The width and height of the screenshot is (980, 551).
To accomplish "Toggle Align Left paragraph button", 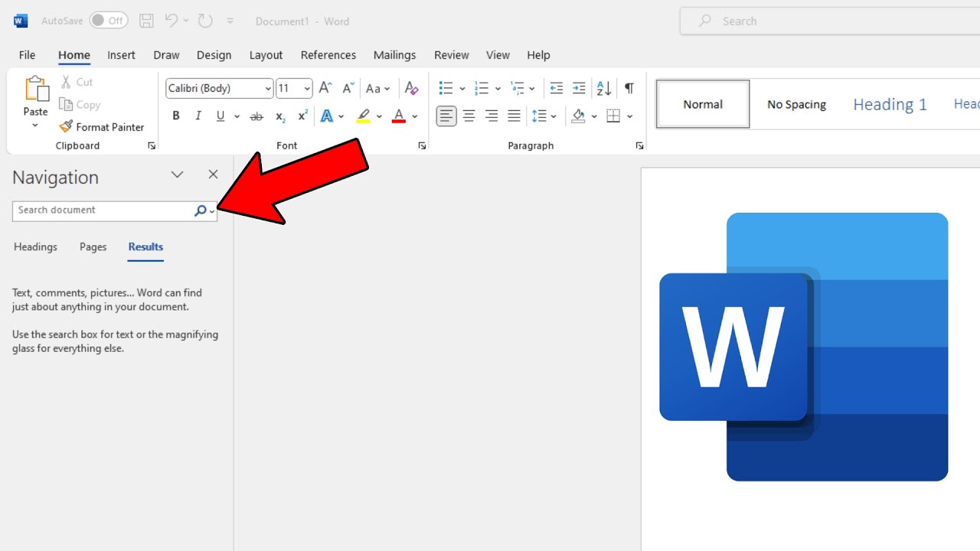I will 446,116.
